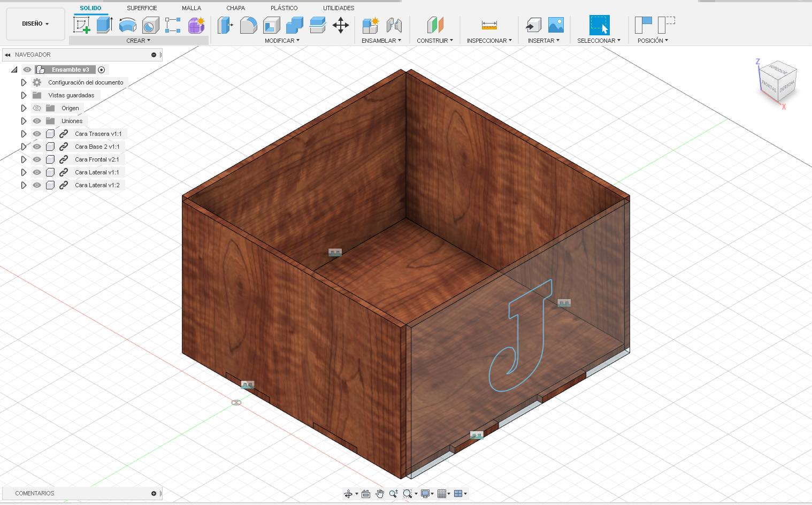The height and width of the screenshot is (505, 812).
Task: Select the Joint tool
Action: [394, 25]
